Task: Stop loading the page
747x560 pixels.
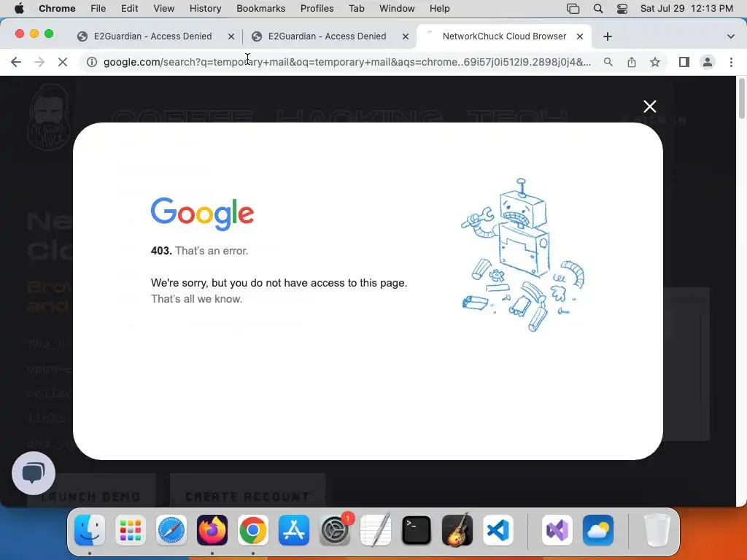Action: click(x=63, y=62)
